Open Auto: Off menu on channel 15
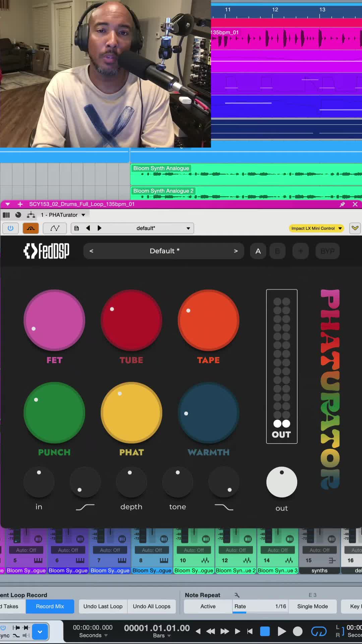This screenshot has width=362, height=644. pyautogui.click(x=319, y=550)
